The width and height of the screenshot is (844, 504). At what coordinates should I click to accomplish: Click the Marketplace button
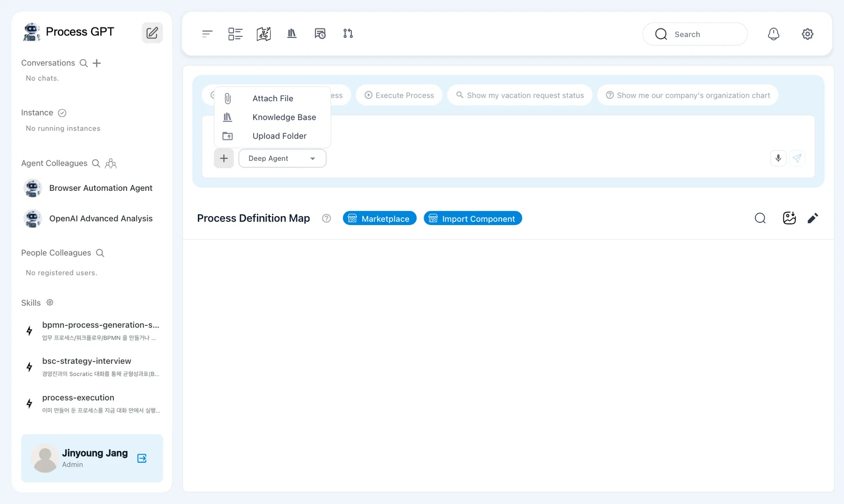tap(380, 218)
